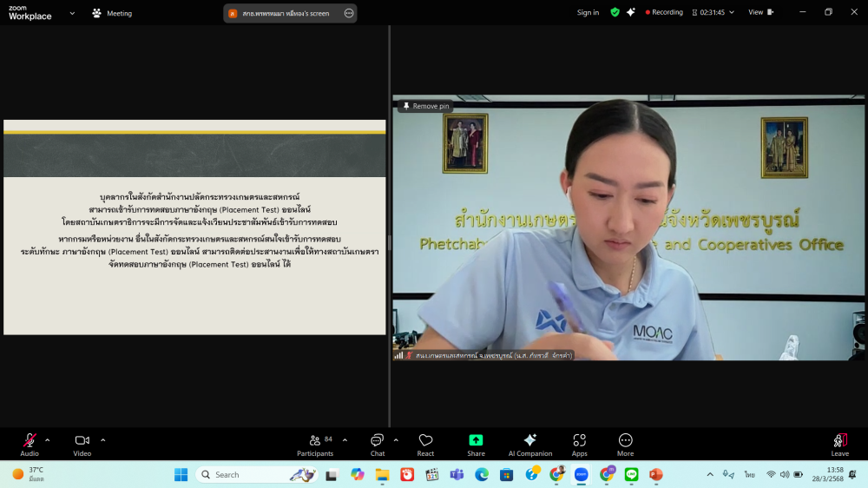The image size is (868, 488).
Task: Open the Zoom Apps panel
Action: (x=579, y=444)
